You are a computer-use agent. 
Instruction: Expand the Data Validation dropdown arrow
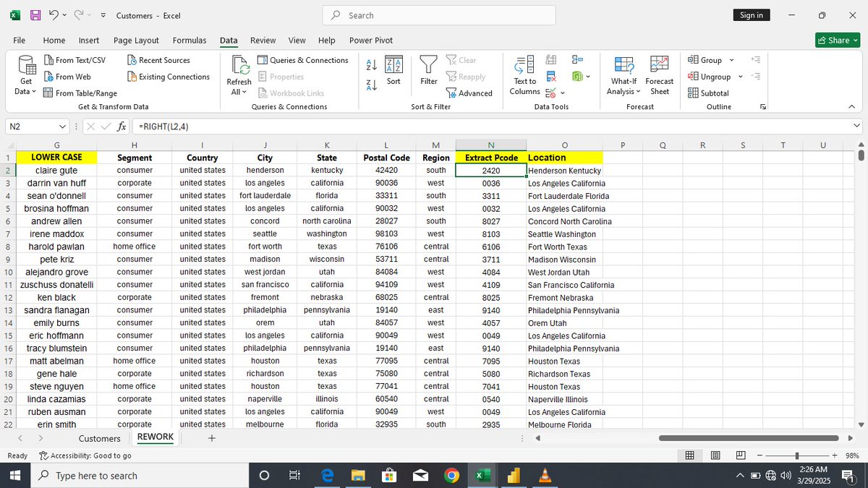pos(563,93)
